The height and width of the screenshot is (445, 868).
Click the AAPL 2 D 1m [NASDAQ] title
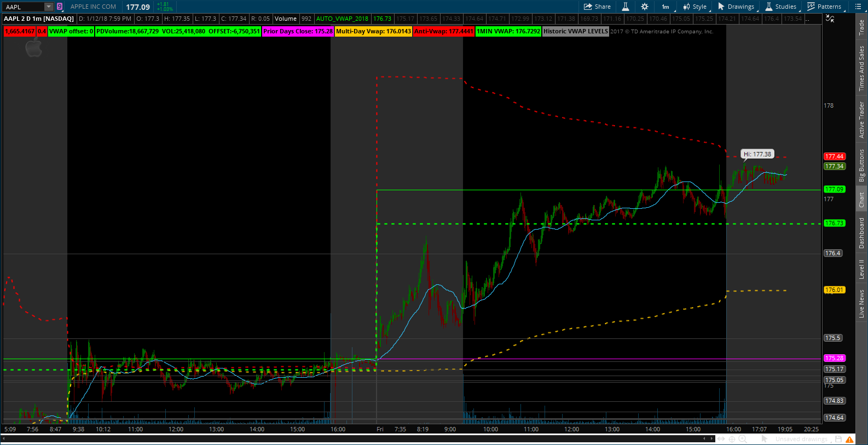(39, 19)
